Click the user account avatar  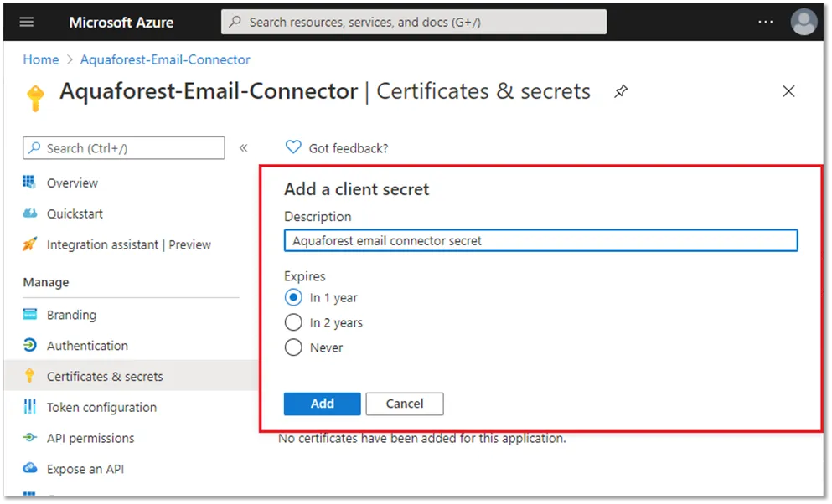point(804,22)
